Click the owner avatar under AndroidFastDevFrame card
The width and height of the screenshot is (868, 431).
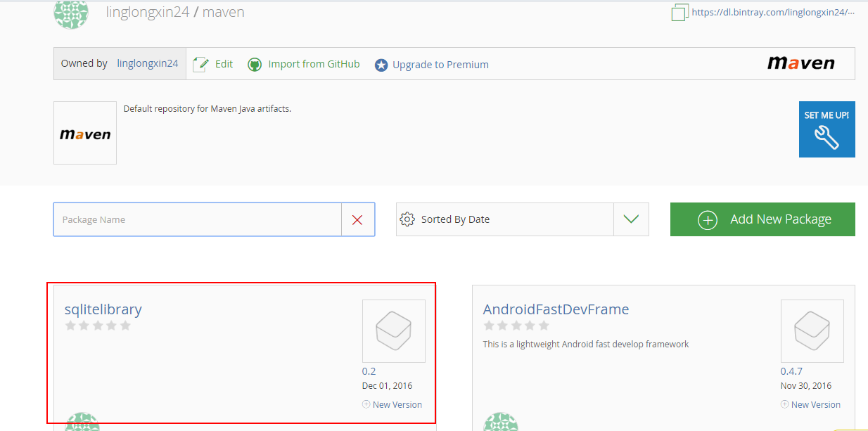pyautogui.click(x=501, y=422)
